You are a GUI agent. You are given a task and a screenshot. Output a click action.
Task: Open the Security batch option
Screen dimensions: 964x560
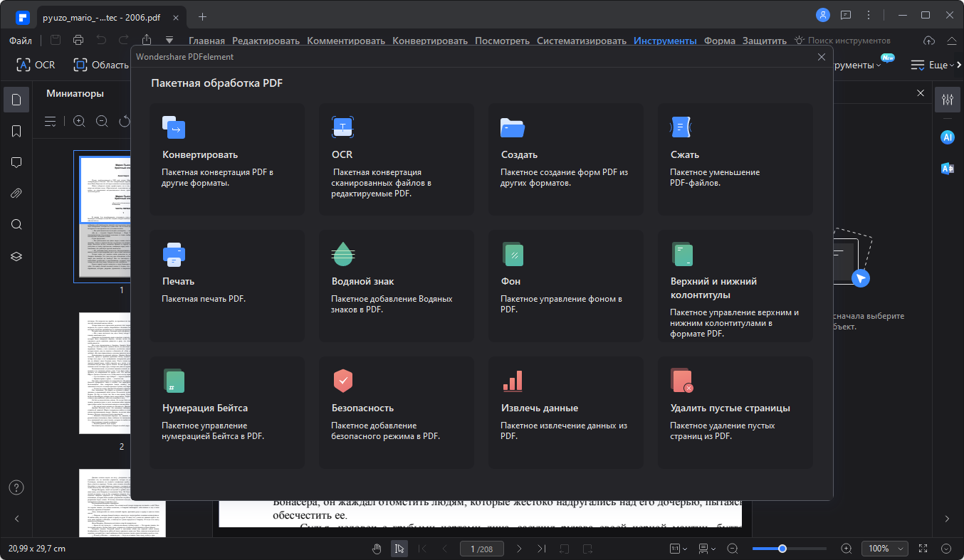point(397,413)
